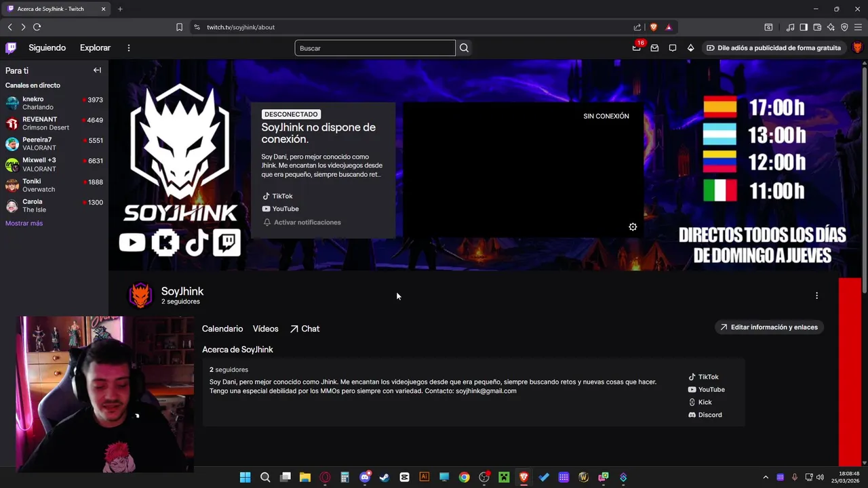Open the Explorar tab

point(95,47)
